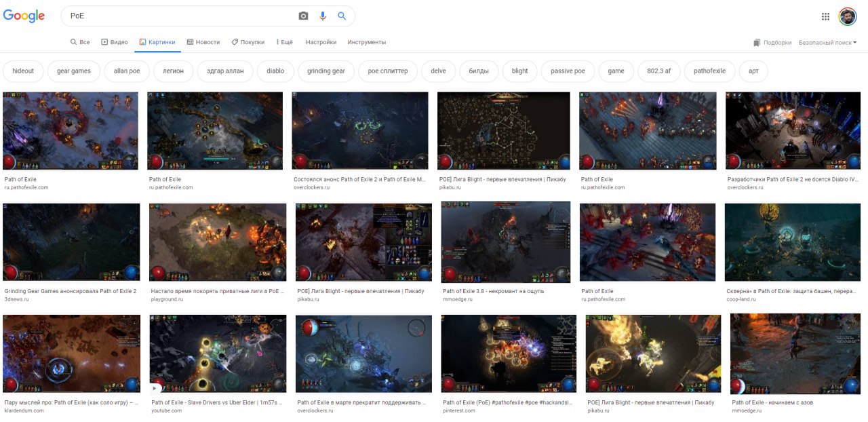This screenshot has height=422, width=868.
Task: Start voice search with the microphone icon
Action: pos(323,16)
